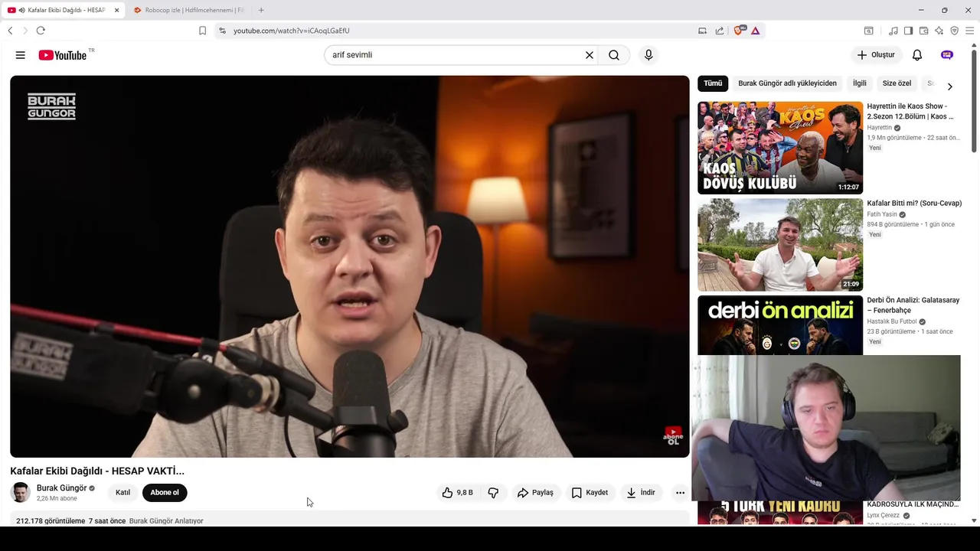Install or cast via address bar screen icon
The width and height of the screenshot is (980, 551).
pyautogui.click(x=702, y=31)
